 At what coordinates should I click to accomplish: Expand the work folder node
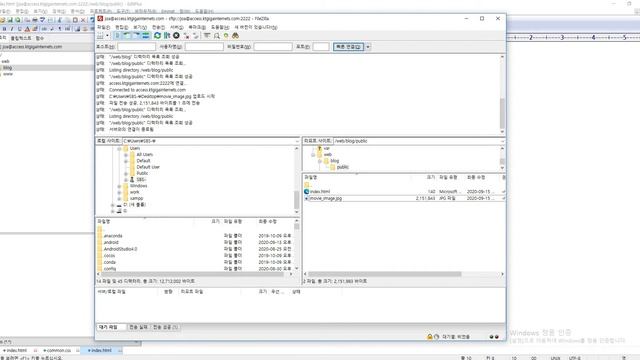tap(119, 192)
